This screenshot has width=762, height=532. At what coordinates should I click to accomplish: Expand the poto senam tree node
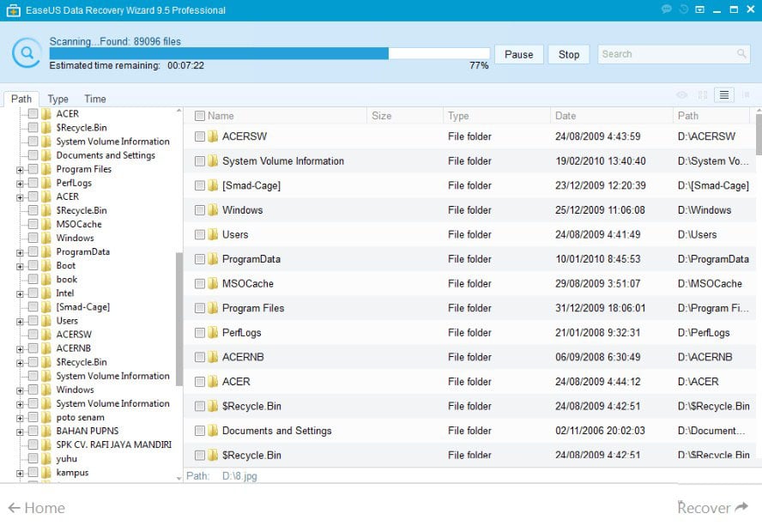pyautogui.click(x=20, y=418)
